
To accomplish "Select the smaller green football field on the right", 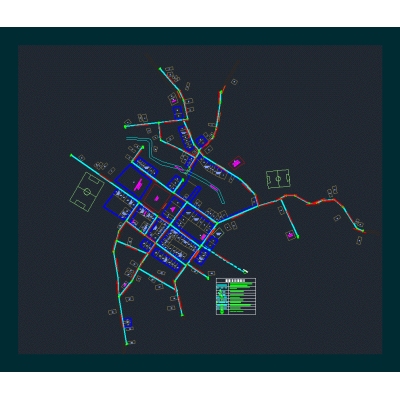I will click(278, 179).
